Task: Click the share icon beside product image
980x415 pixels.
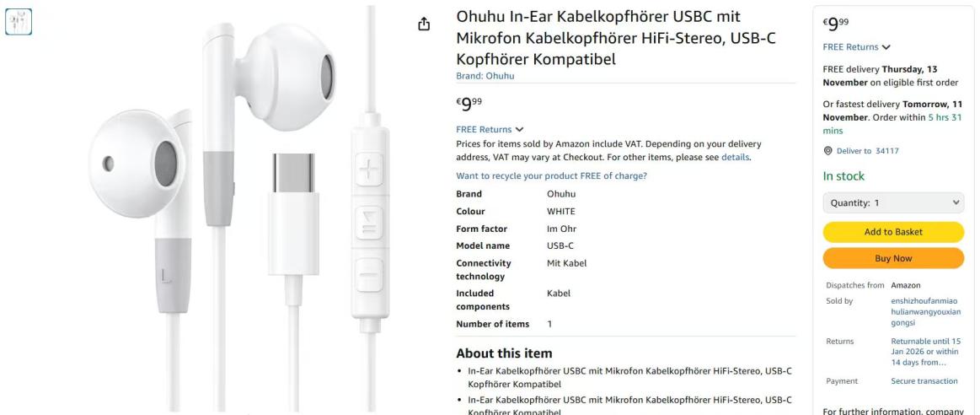Action: point(424,24)
